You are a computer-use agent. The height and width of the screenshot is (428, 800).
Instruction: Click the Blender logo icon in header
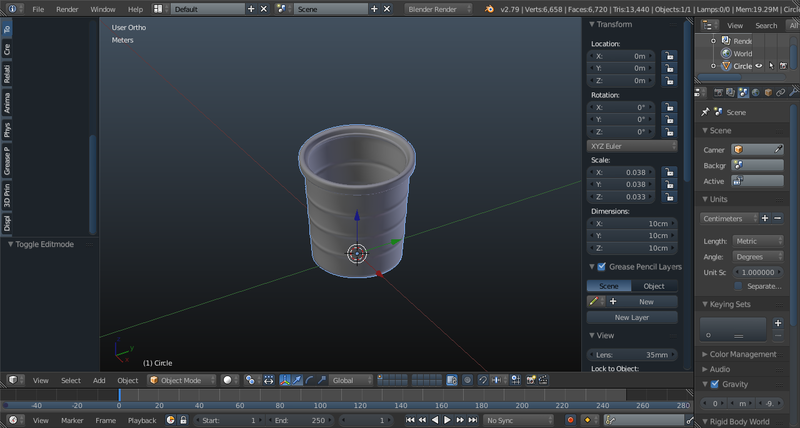point(489,9)
